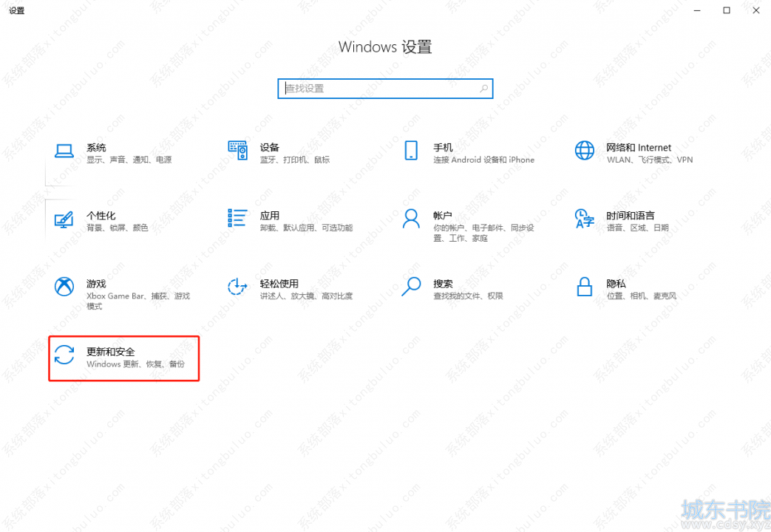
Task: Click the 设备 keyboard and speaker icon
Action: click(237, 151)
